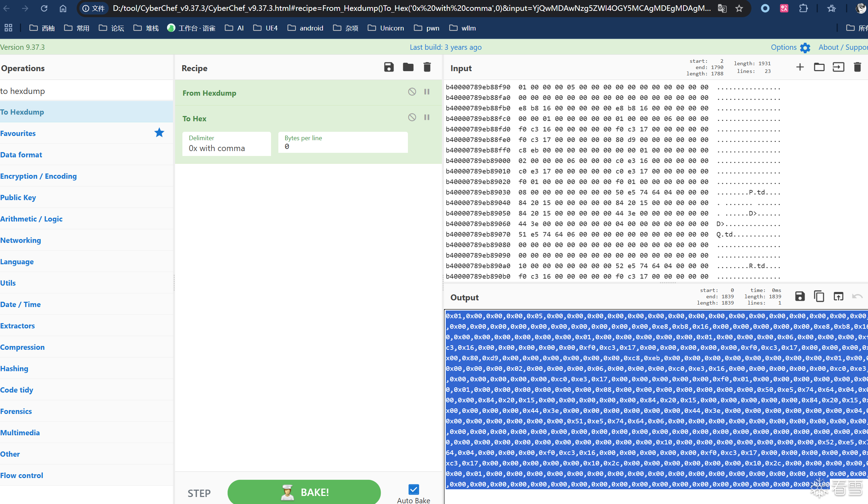Replace input with output icon
Viewport: 868px width, 504px height.
[838, 296]
